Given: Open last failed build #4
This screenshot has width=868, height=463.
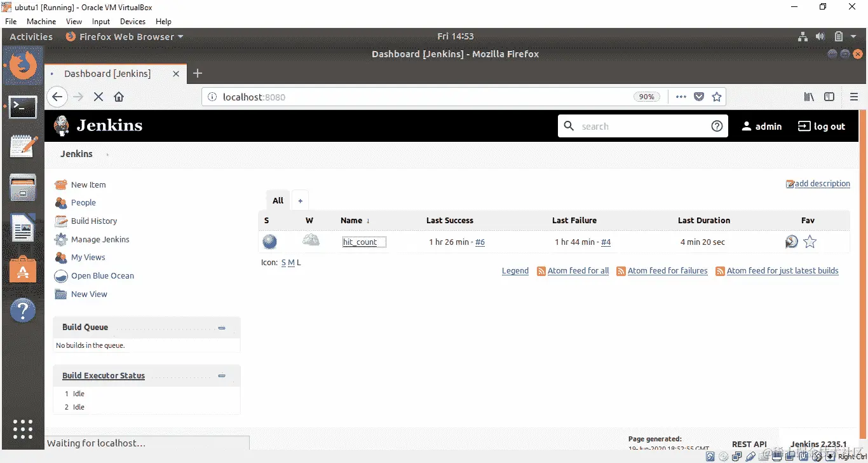Looking at the screenshot, I should [606, 242].
